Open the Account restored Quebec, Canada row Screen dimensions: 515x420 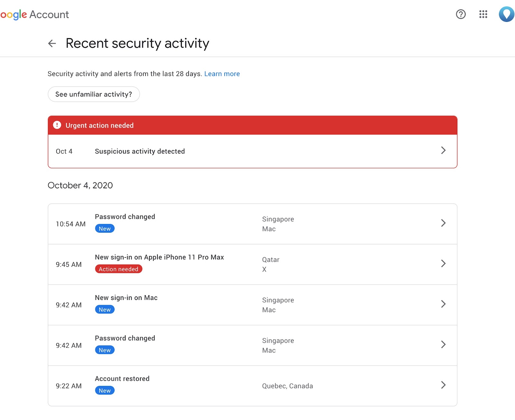[287, 386]
